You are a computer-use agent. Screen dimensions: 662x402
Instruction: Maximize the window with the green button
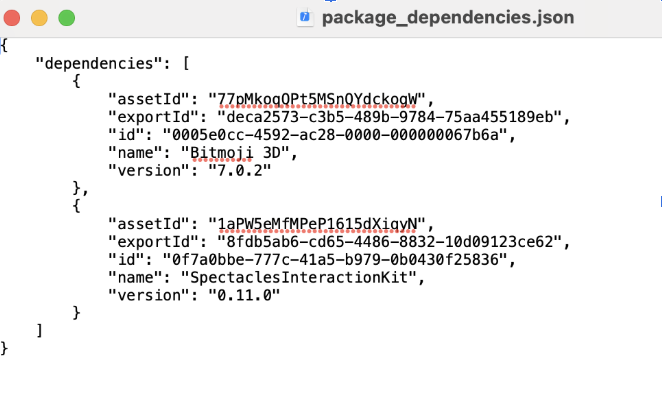pos(66,17)
